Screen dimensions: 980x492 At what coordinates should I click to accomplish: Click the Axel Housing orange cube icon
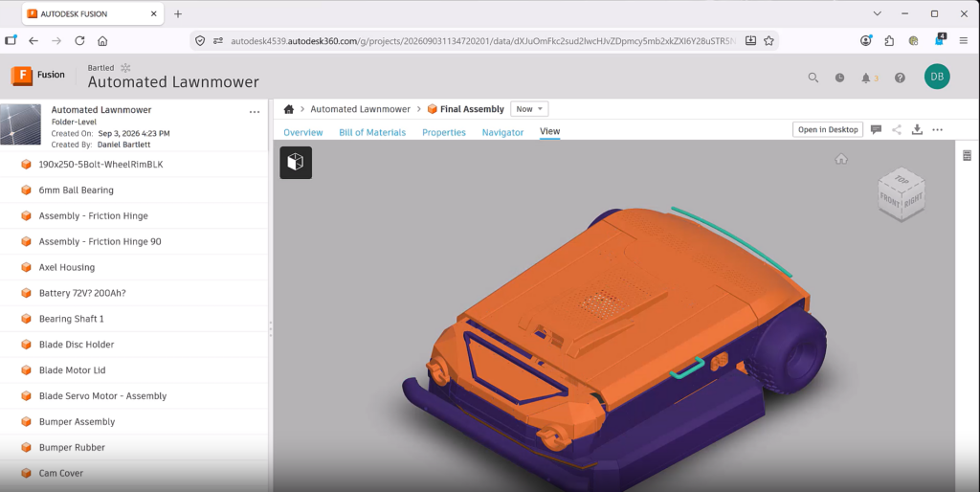(26, 267)
